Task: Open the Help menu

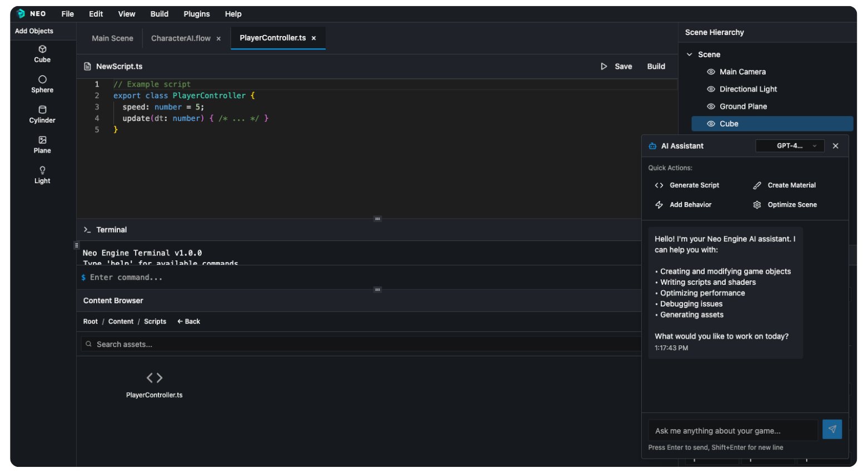Action: [x=233, y=14]
